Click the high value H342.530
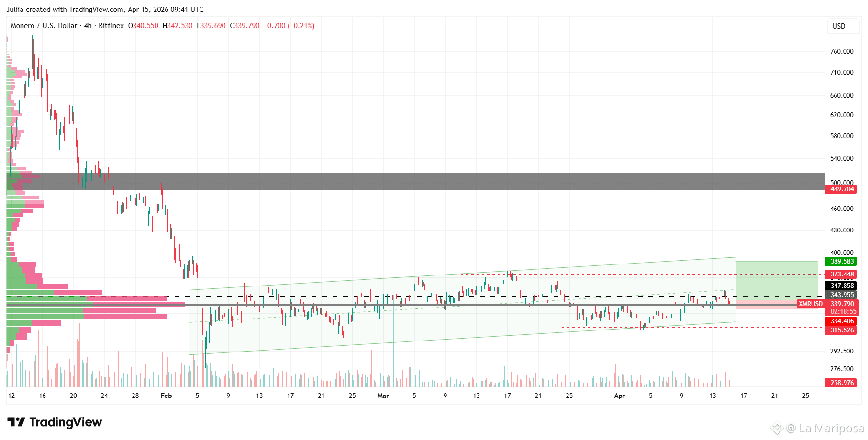This screenshot has width=868, height=440. click(x=178, y=26)
